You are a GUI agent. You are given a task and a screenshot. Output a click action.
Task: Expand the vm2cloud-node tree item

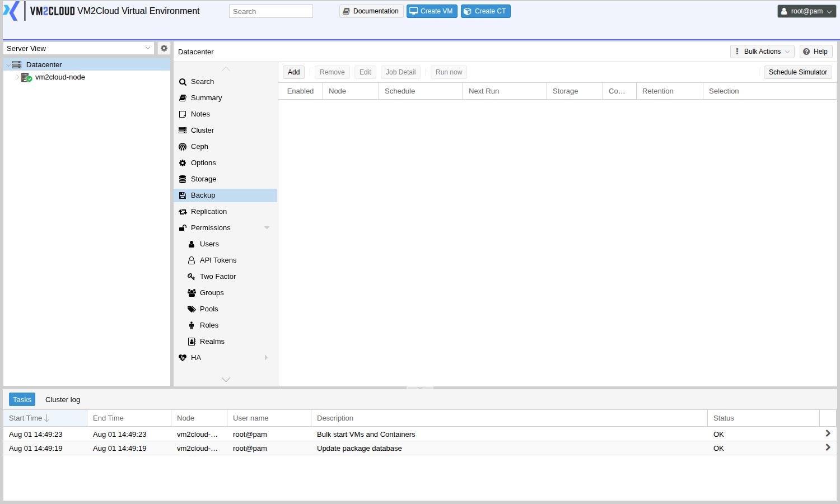pyautogui.click(x=17, y=77)
